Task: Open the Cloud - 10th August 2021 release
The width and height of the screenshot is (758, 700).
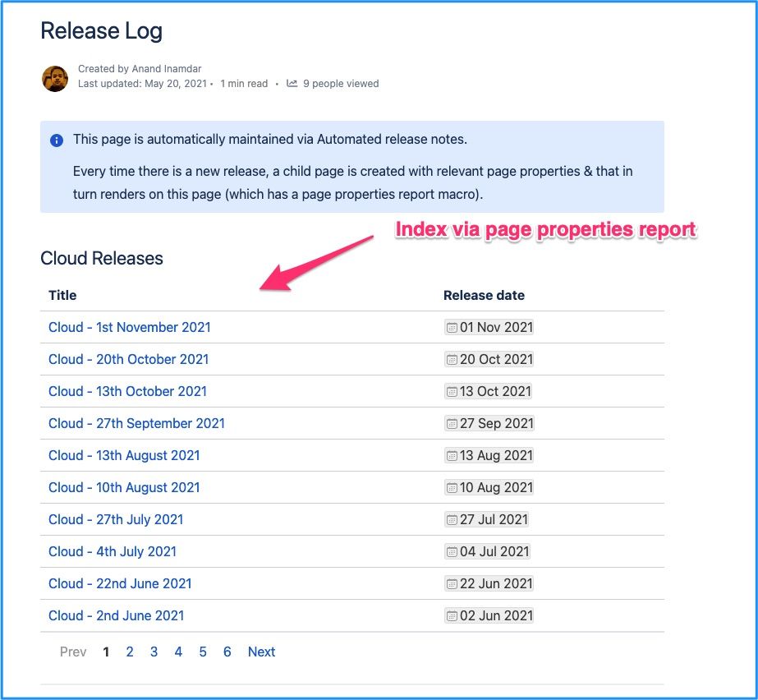Action: (123, 487)
